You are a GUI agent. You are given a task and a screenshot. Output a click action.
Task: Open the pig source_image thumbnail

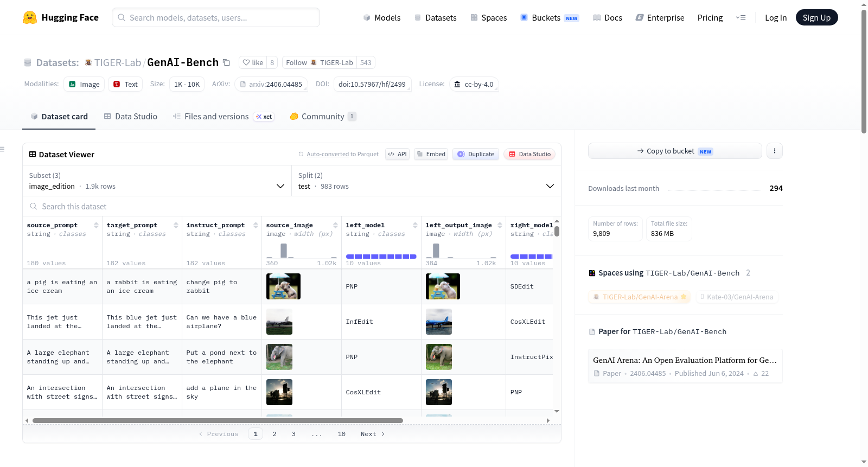[283, 286]
